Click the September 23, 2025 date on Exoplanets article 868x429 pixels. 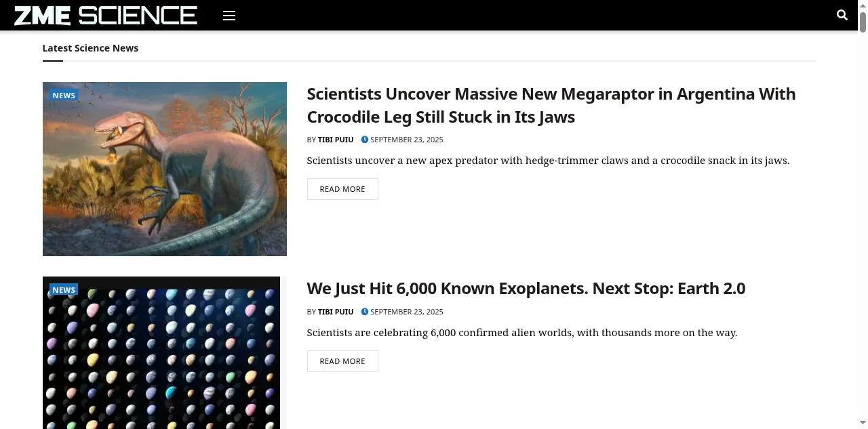pyautogui.click(x=407, y=312)
